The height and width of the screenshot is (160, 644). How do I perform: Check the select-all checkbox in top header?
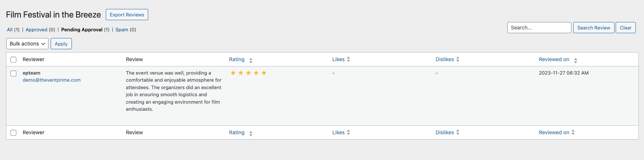click(13, 60)
